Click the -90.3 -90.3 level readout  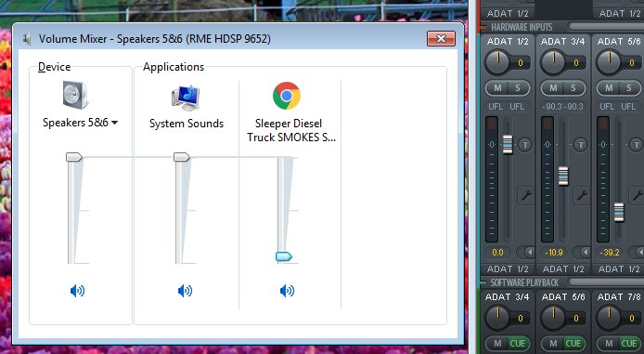563,107
